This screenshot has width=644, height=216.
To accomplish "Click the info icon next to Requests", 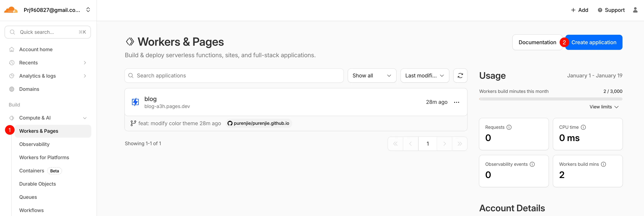I will [509, 127].
